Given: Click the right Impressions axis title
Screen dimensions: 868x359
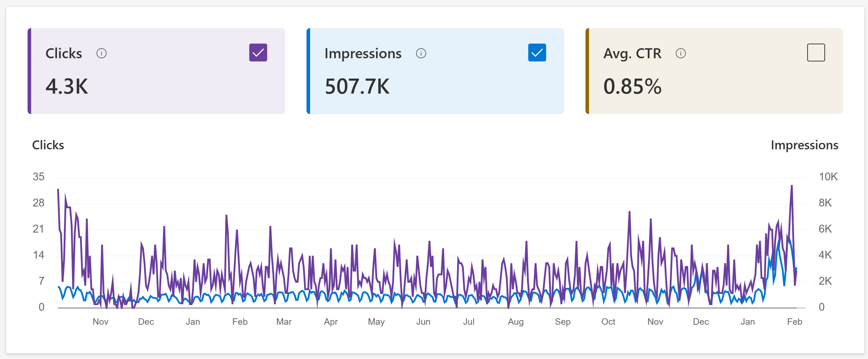Looking at the screenshot, I should tap(804, 145).
